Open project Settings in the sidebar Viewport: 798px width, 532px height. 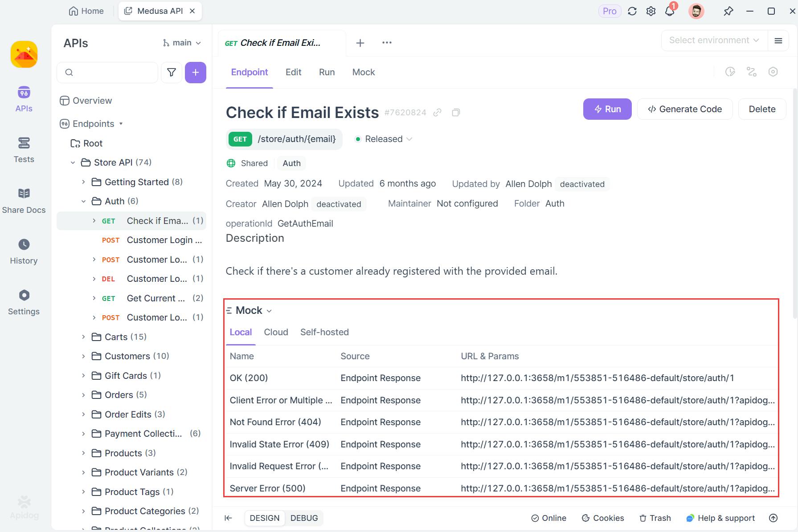click(24, 302)
